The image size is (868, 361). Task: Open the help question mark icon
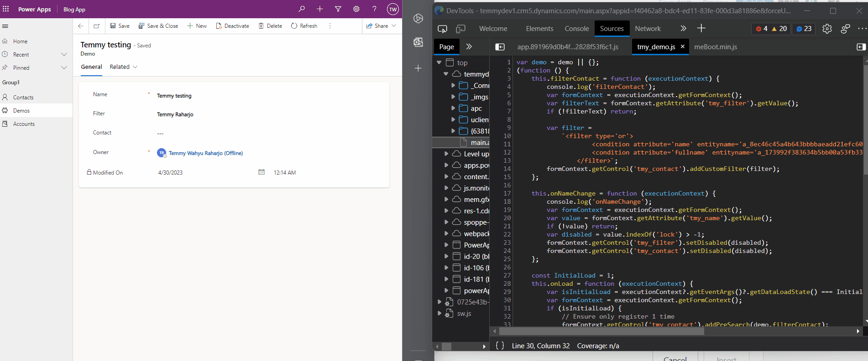tap(374, 9)
